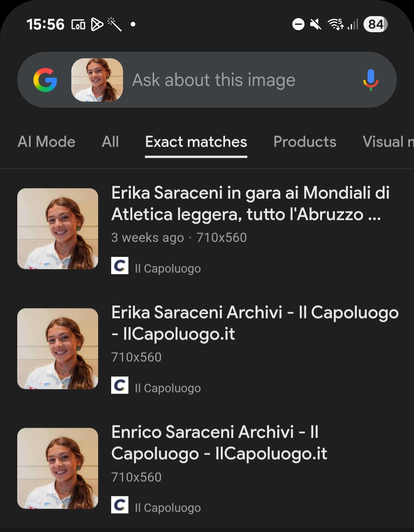Tap the Google logo icon
The height and width of the screenshot is (532, 414).
coord(45,80)
